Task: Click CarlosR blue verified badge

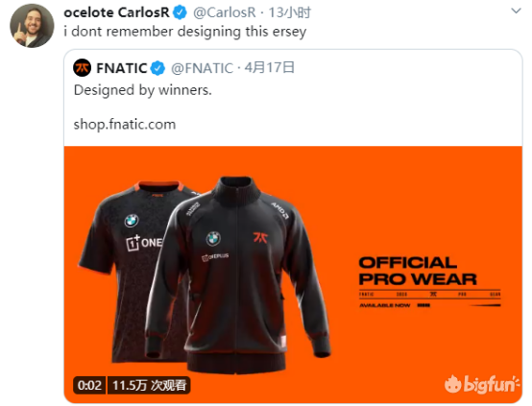Action: (180, 12)
